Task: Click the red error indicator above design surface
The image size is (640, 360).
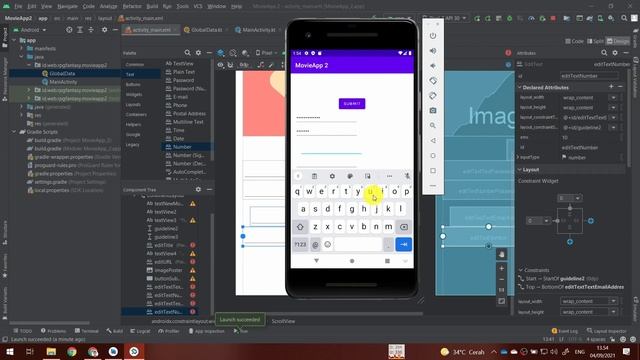Action: click(x=508, y=53)
